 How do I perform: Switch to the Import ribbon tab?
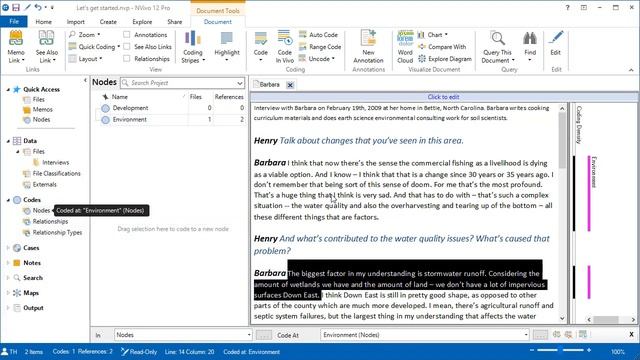(76, 22)
